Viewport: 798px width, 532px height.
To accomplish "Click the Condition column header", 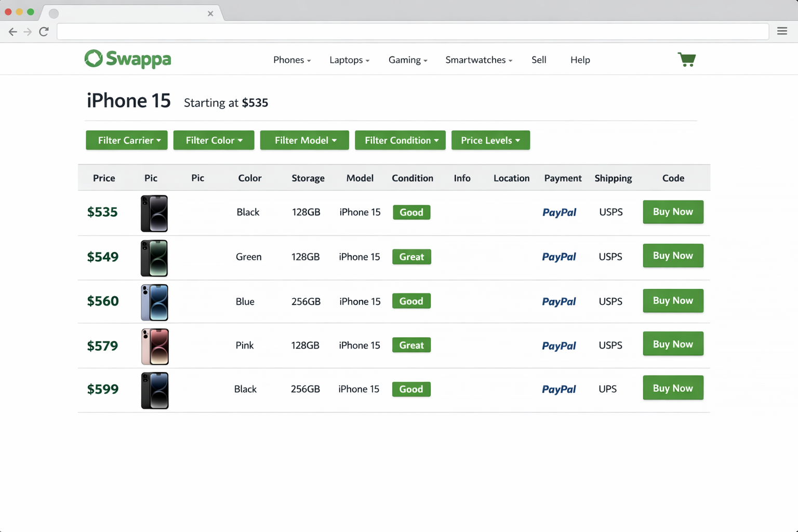I will coord(413,178).
